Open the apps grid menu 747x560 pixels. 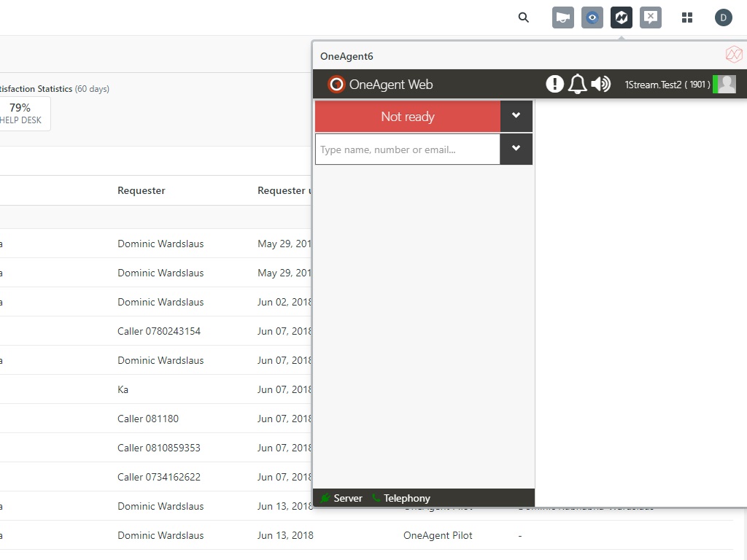[x=687, y=17]
